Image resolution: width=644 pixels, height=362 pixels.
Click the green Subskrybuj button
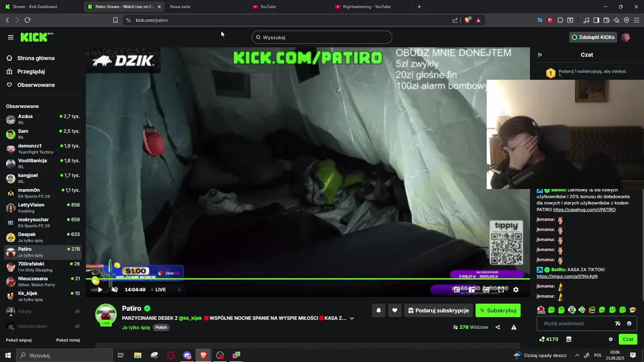click(x=498, y=311)
